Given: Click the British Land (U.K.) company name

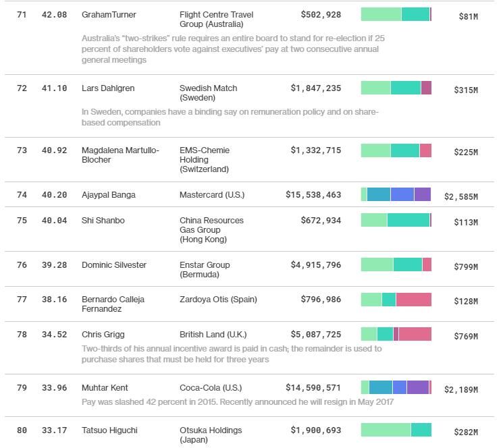Looking at the screenshot, I should click(x=211, y=335).
